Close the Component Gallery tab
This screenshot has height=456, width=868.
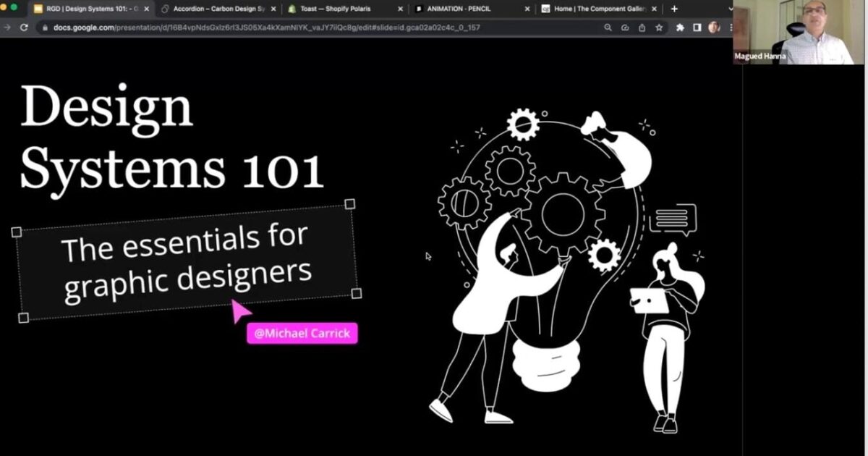pyautogui.click(x=655, y=9)
